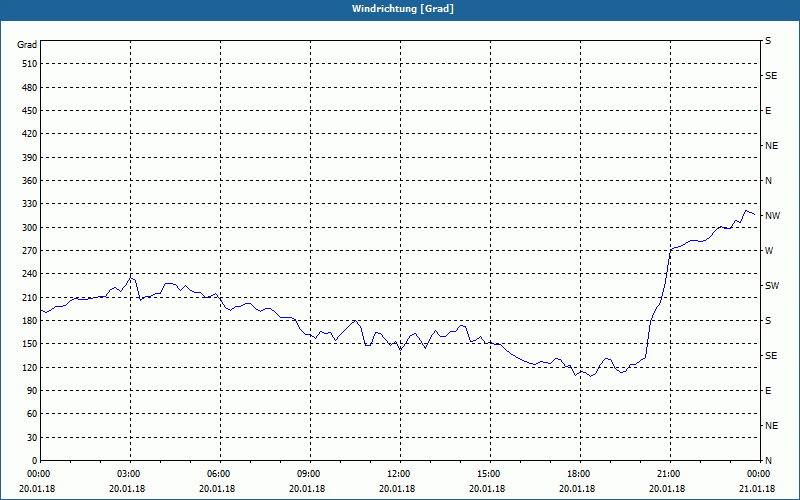The width and height of the screenshot is (800, 500).
Task: Click the Windrichtung [Grad] chart title
Action: click(x=403, y=9)
